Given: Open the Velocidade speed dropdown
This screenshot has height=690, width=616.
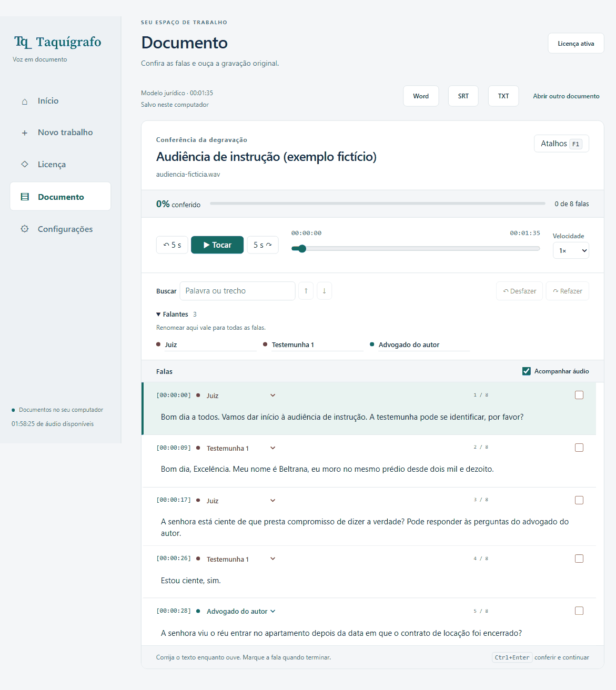Looking at the screenshot, I should pyautogui.click(x=571, y=250).
